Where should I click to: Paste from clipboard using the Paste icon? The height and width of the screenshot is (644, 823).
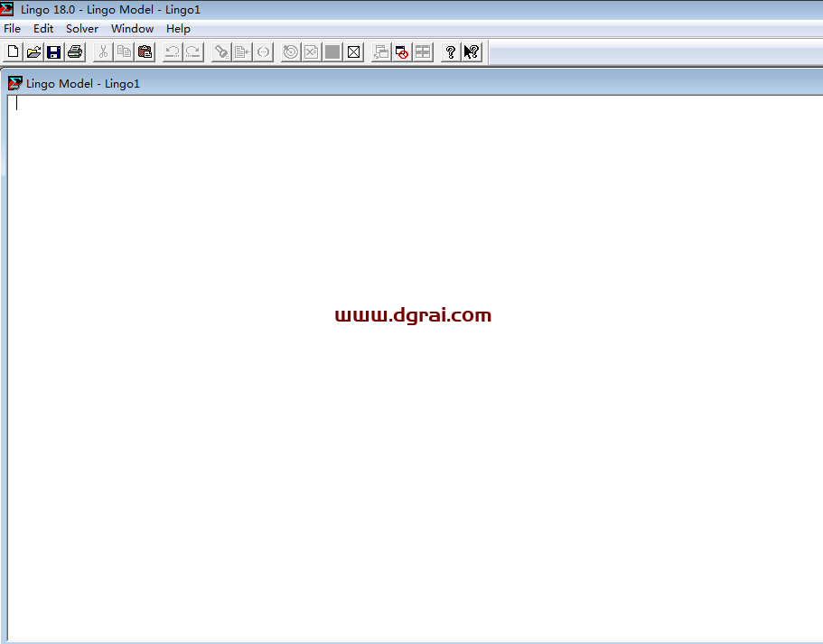145,52
